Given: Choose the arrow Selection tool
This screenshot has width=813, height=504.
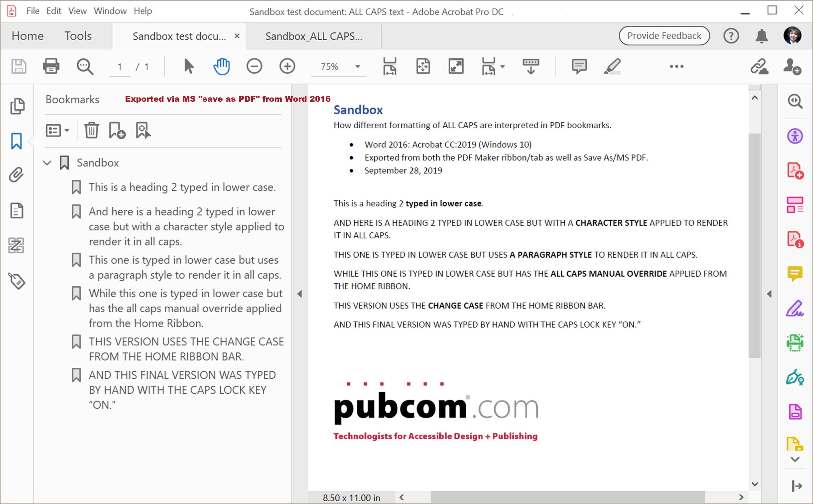Looking at the screenshot, I should coord(188,66).
